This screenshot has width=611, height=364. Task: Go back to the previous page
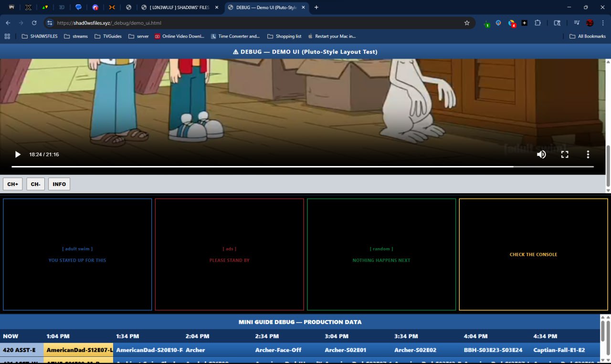pyautogui.click(x=8, y=23)
